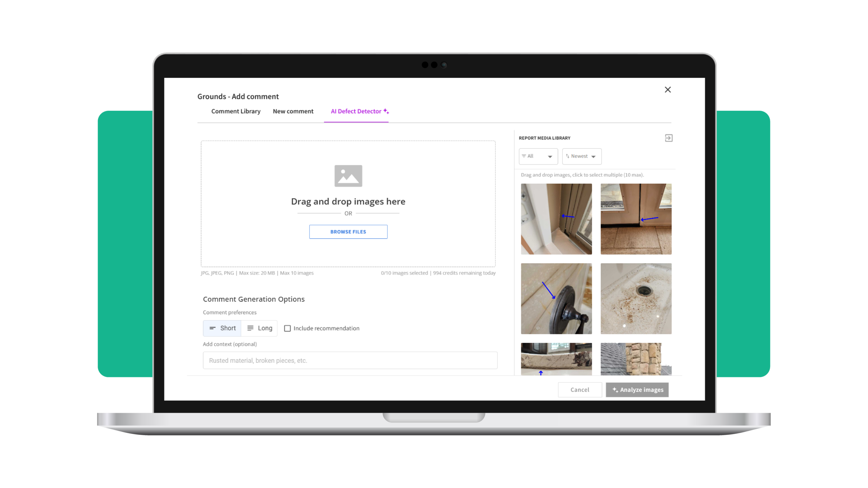Collapse the Report Media Library panel

[668, 138]
